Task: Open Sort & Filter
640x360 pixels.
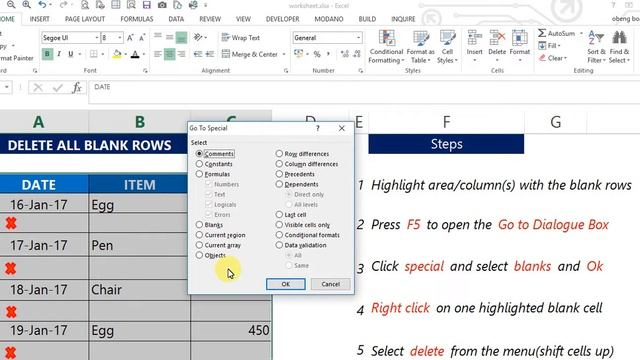Action: [596, 47]
